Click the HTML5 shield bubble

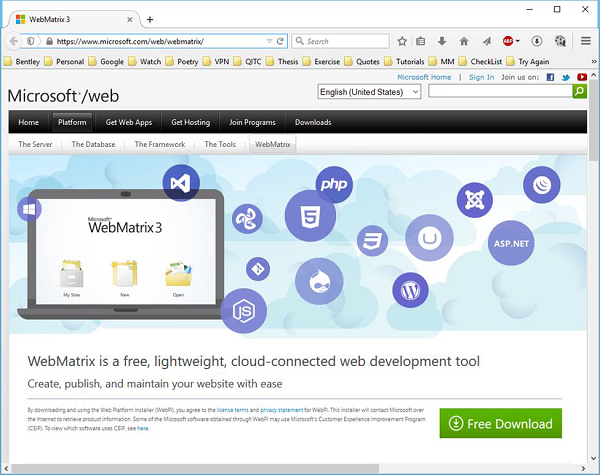310,216
